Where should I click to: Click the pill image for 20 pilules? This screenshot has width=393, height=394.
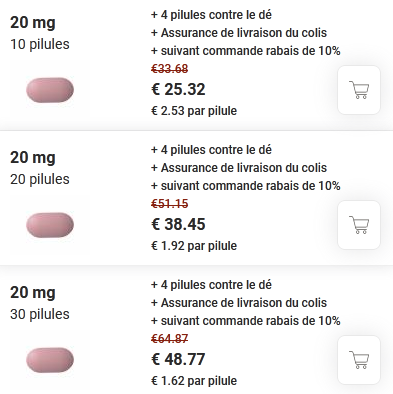click(50, 225)
